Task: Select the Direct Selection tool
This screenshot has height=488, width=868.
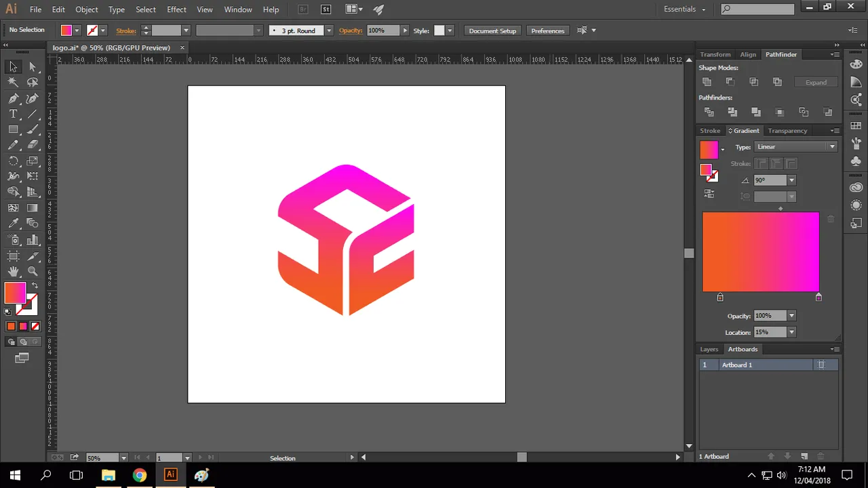Action: tap(33, 66)
